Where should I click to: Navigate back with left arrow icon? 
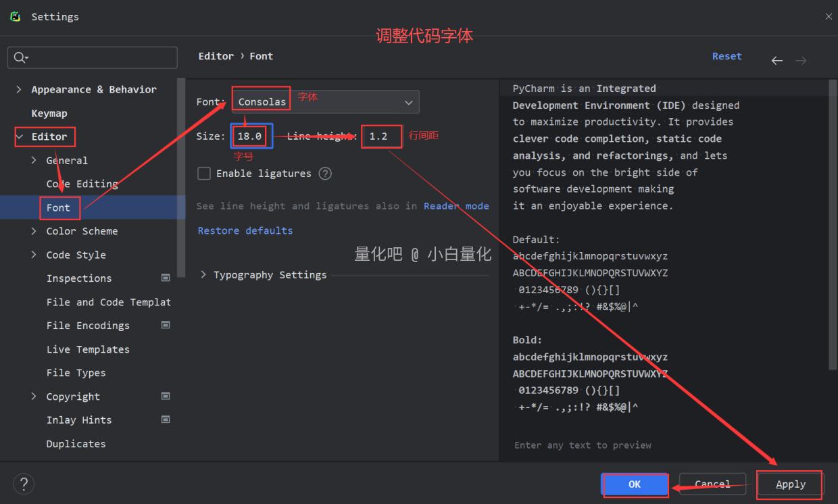(x=777, y=61)
